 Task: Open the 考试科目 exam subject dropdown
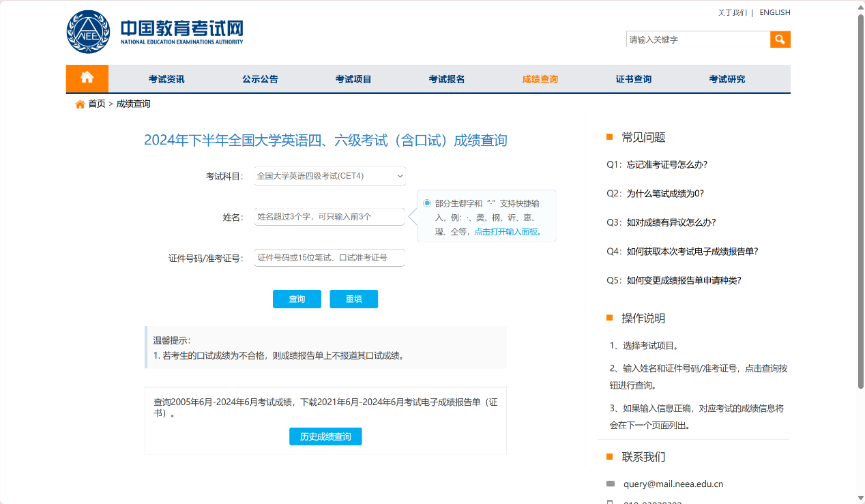(x=329, y=176)
